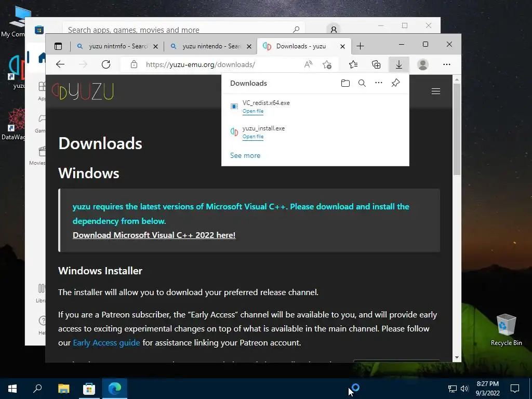Viewport: 532px width, 399px height.
Task: Click the yuzu_install.exe download entry
Action: point(315,132)
